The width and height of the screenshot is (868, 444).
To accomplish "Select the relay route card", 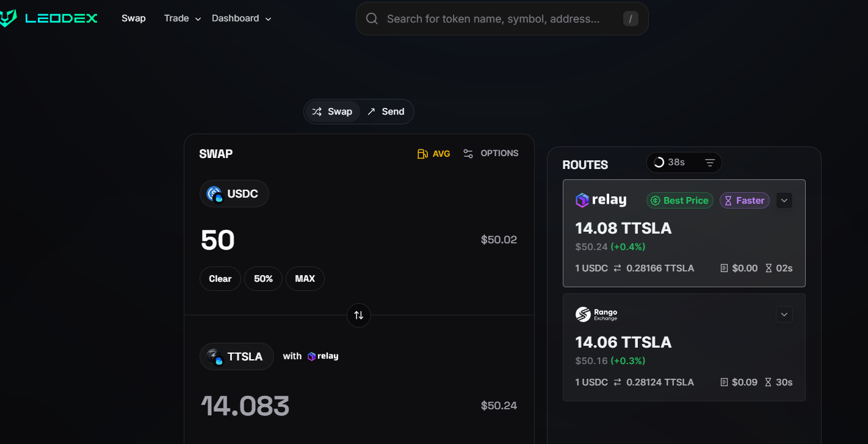I will coord(684,244).
